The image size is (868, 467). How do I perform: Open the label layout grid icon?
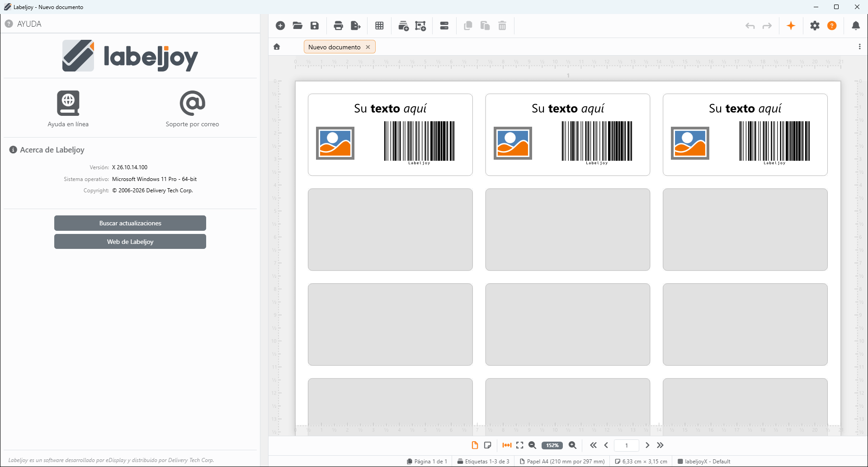pos(379,26)
